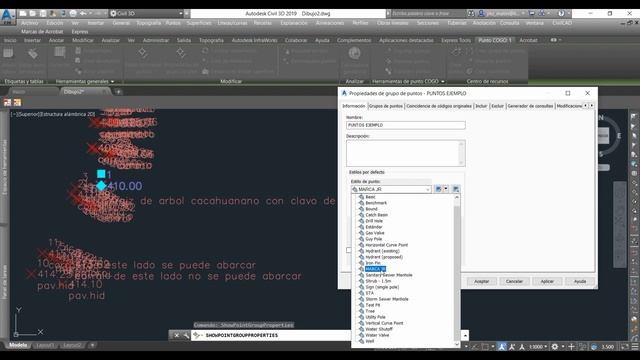The image size is (640, 360).
Task: Click the help question mark icon
Action: tap(561, 13)
